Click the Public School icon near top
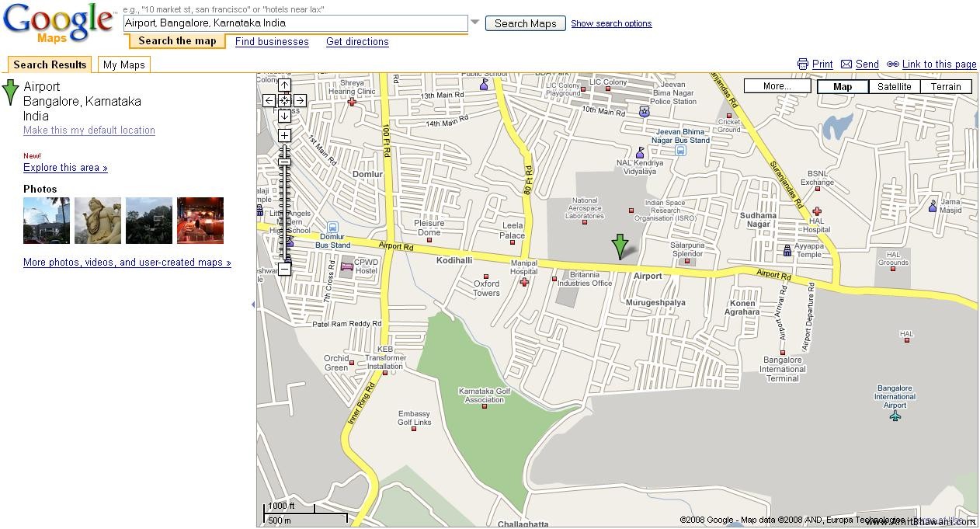The height and width of the screenshot is (529, 980). click(484, 84)
